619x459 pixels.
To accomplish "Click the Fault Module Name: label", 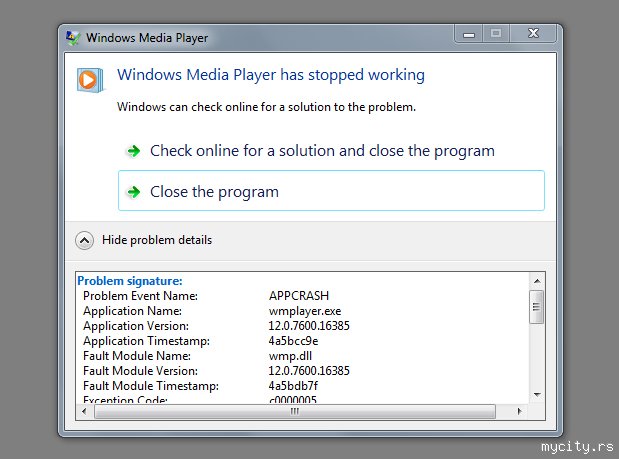I will pos(137,356).
